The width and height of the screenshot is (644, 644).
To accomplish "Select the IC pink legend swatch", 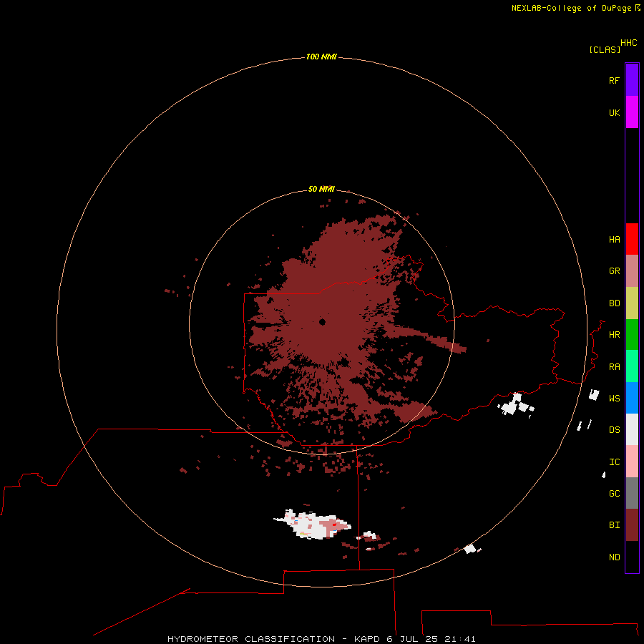I will 632,462.
